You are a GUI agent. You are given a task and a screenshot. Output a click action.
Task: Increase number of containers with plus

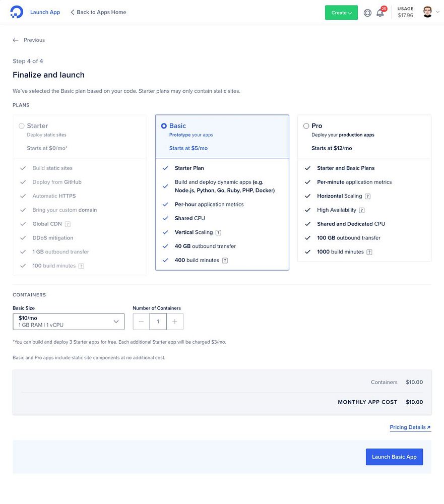point(175,322)
